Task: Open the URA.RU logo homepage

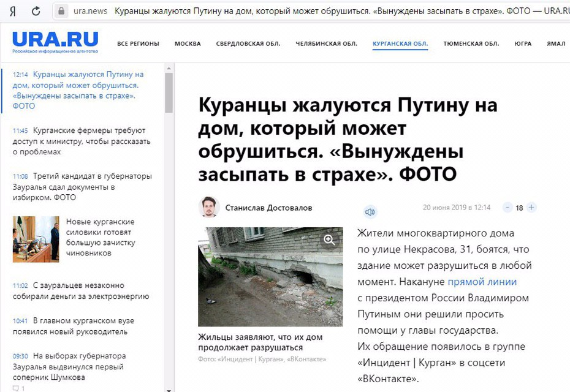Action: (55, 42)
